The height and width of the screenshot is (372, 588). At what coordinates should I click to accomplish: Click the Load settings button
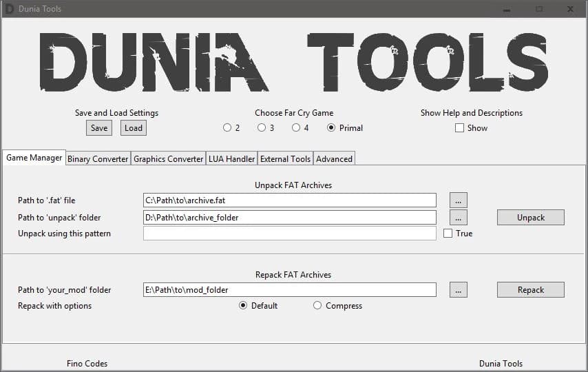coord(134,128)
